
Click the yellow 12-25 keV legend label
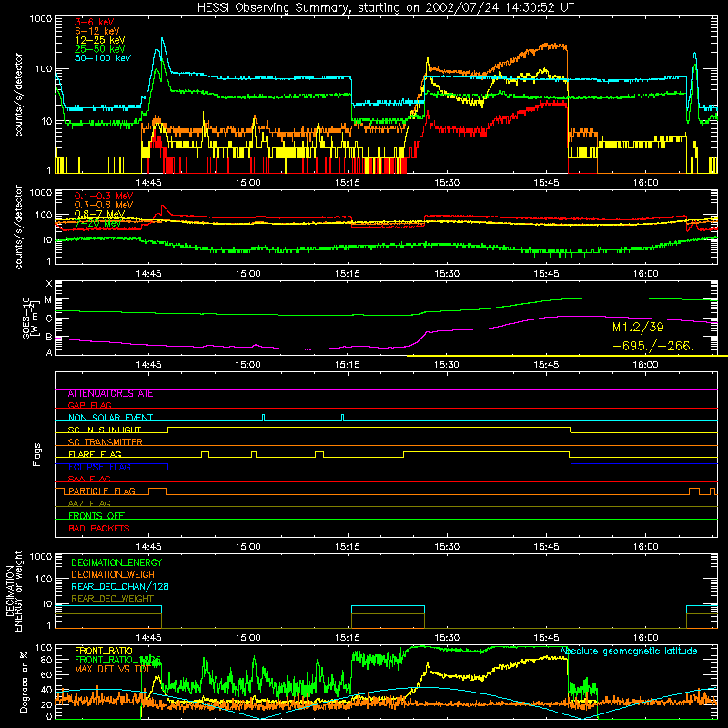100,40
